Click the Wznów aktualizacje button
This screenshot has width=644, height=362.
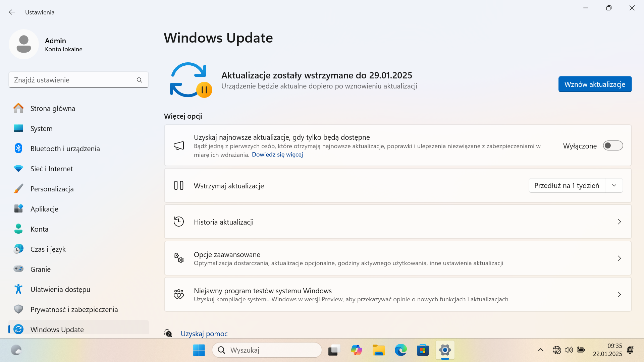595,84
